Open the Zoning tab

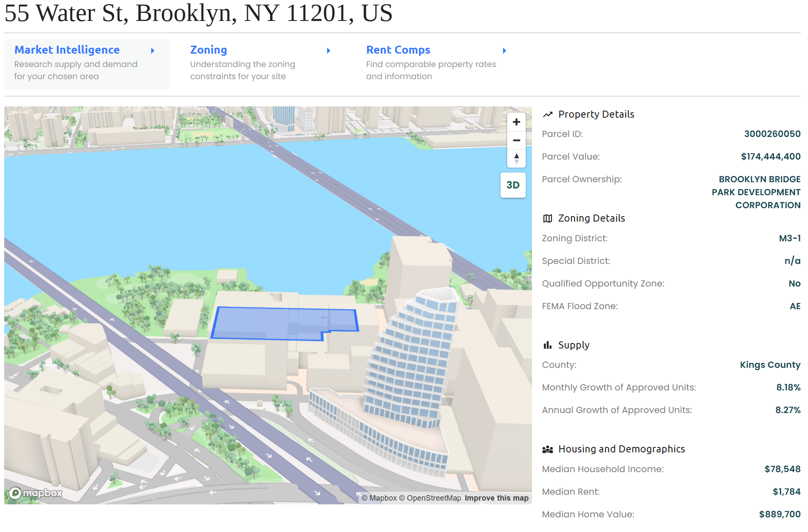(x=209, y=50)
